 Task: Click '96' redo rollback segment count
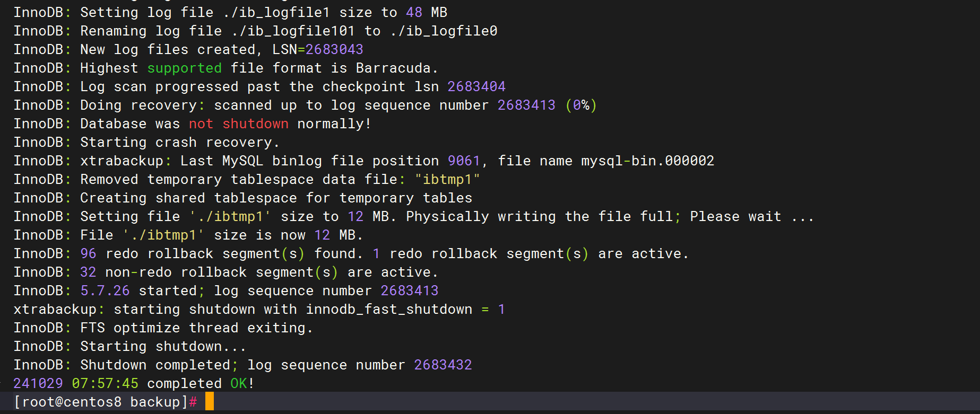coord(88,253)
